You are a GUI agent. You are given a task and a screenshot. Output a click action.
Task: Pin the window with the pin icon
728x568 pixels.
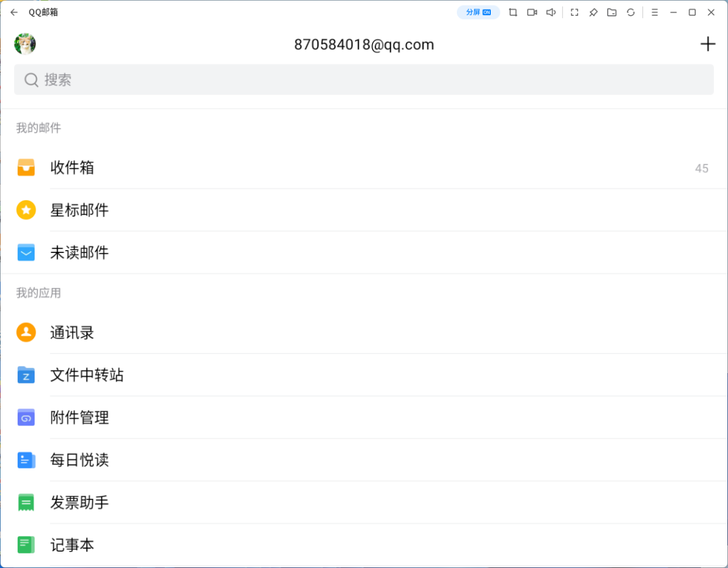point(593,12)
